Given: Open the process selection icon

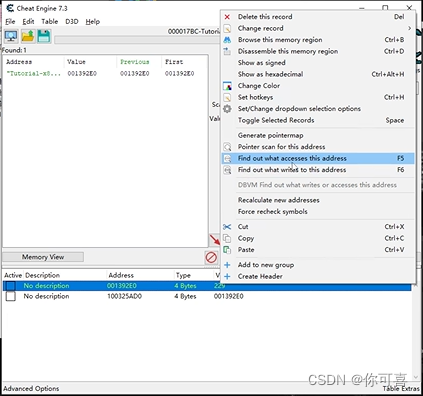Looking at the screenshot, I should (x=11, y=36).
